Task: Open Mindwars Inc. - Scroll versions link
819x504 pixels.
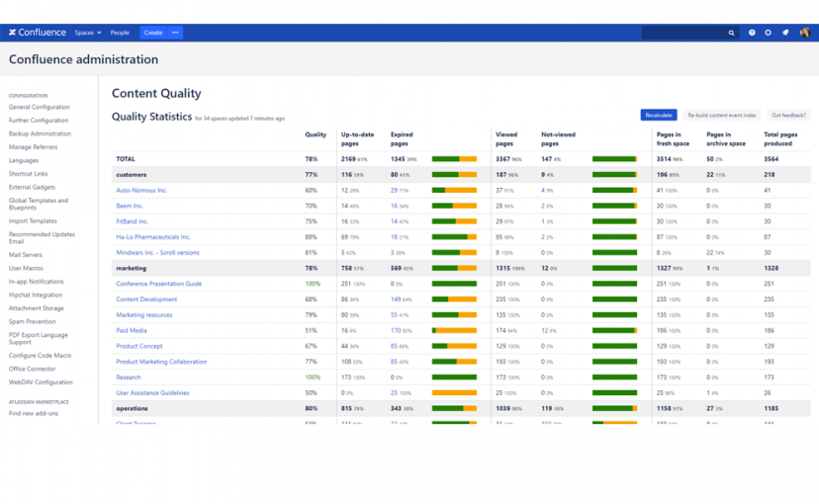Action: pyautogui.click(x=157, y=253)
